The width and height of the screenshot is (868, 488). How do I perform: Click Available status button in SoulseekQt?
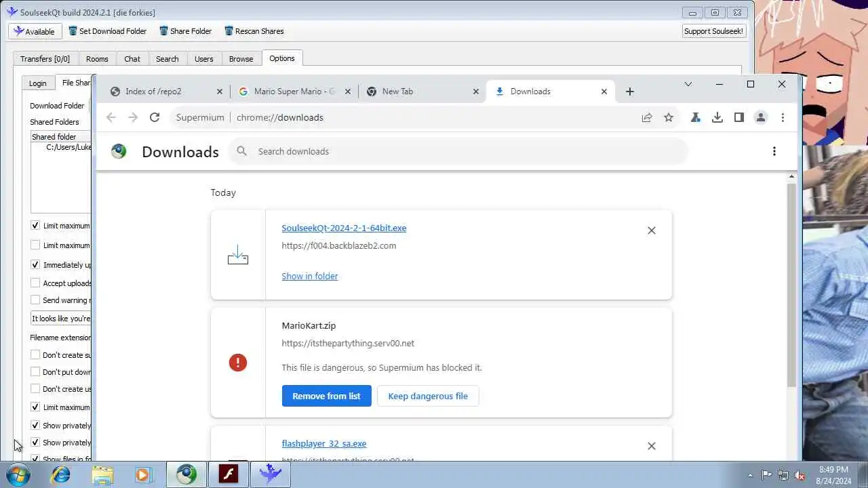click(x=35, y=31)
